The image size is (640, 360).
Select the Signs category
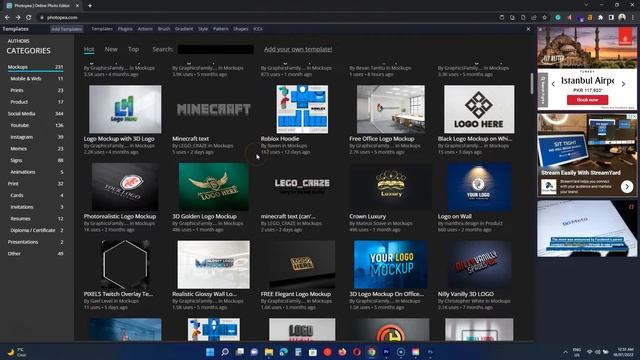pos(36,160)
